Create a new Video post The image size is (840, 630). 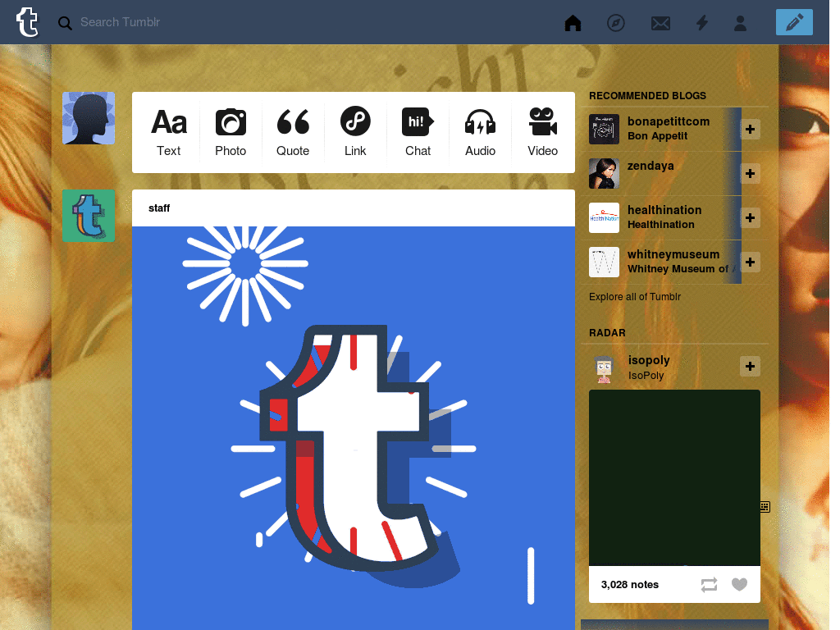(542, 132)
